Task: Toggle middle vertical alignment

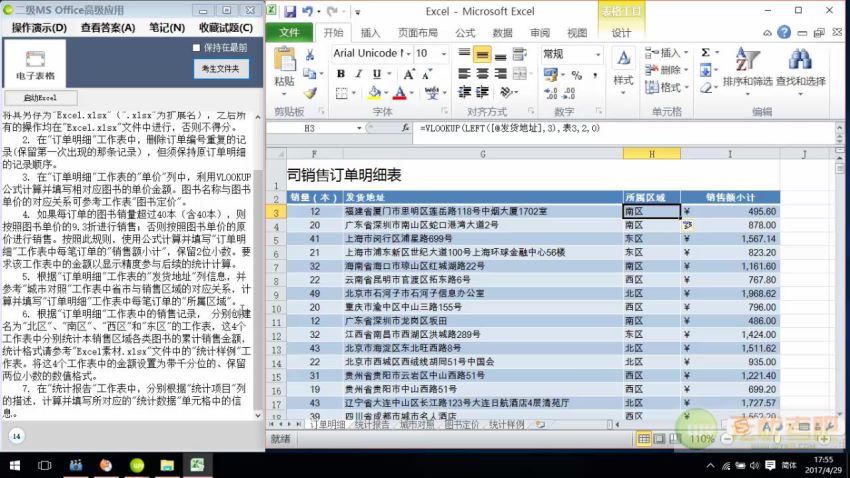Action: tap(482, 54)
